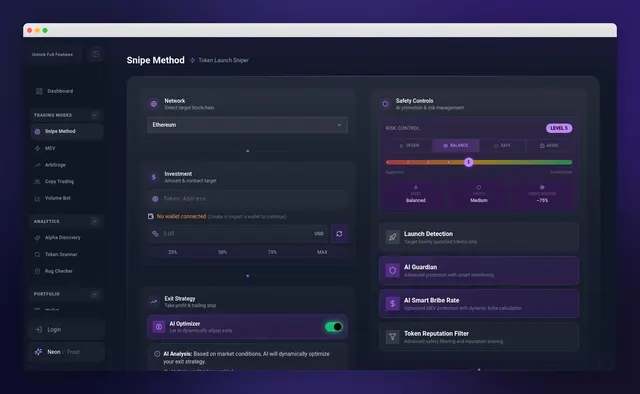640x394 pixels.
Task: Click Unlock Full Features
Action: coord(52,54)
